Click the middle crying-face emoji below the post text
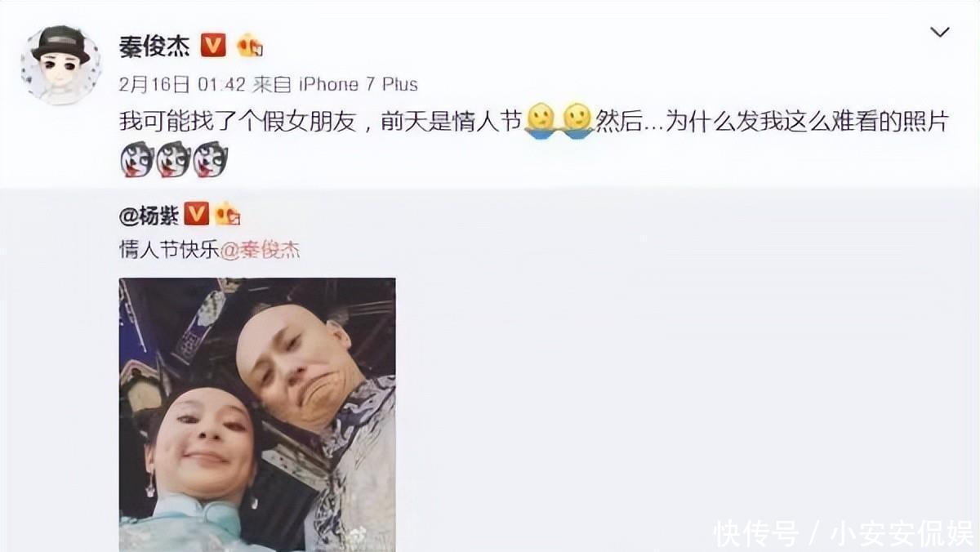 tap(172, 158)
